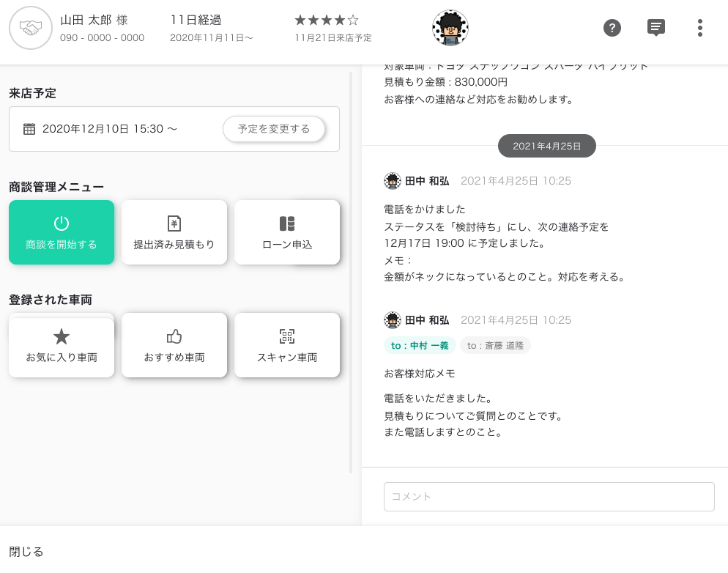Viewport: 728px width, 573px height.
Task: Open お気に入り車両 using the star icon
Action: (62, 336)
